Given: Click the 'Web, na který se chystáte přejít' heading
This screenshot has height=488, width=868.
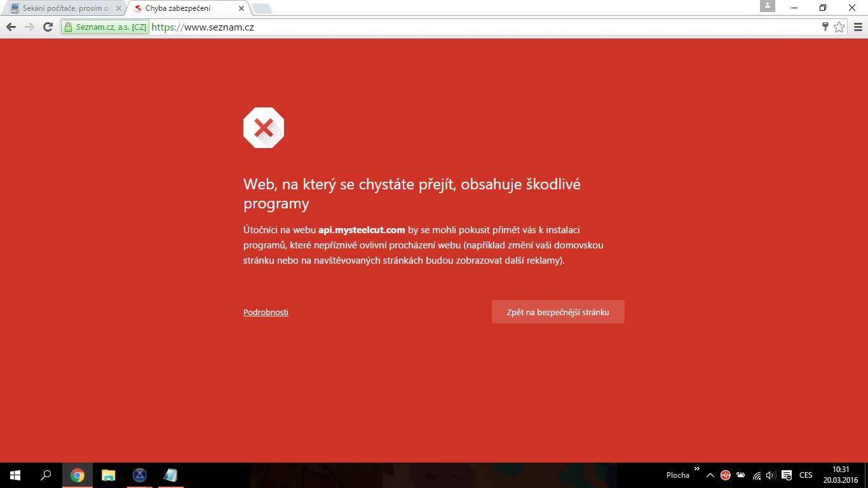Looking at the screenshot, I should 412,194.
